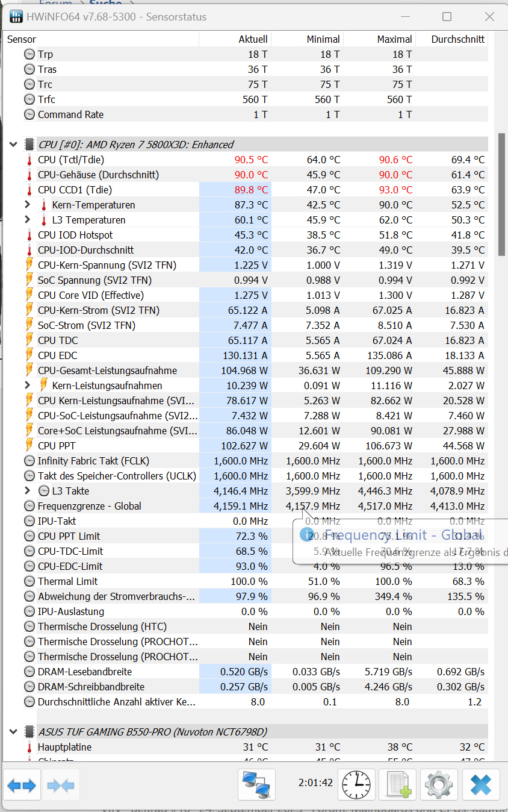Collapse the AMD Ryzen 7 5800X3D section
508x812 pixels.
[13, 145]
